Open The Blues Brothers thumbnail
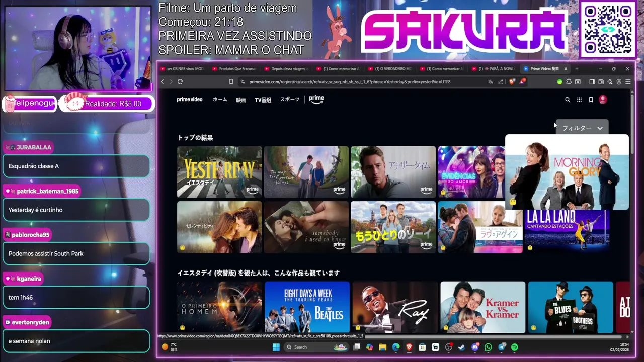 571,307
